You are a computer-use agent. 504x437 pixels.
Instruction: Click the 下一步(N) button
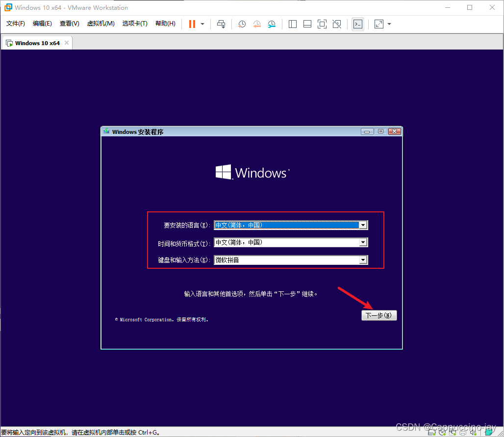379,315
